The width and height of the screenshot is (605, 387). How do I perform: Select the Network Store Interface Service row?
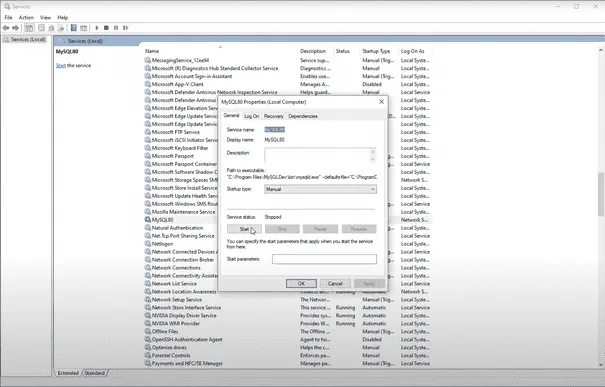[x=287, y=308]
